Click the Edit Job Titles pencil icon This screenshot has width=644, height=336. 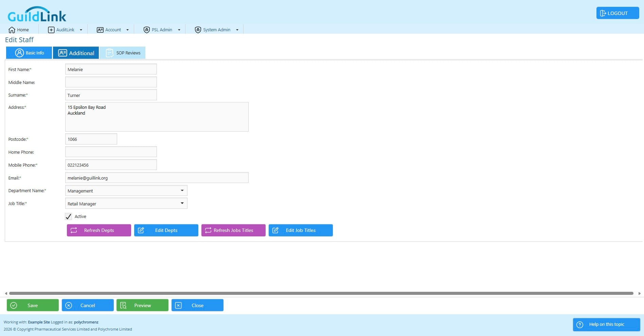(275, 230)
